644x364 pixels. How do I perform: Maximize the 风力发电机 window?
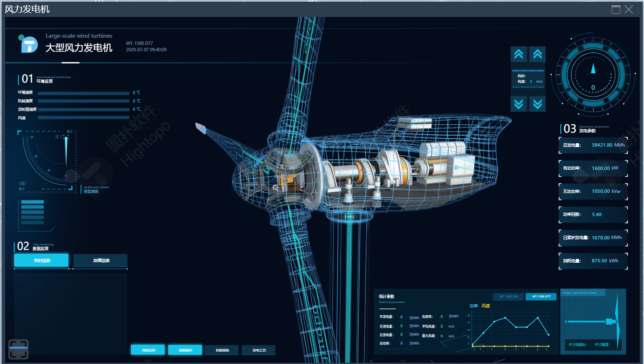616,9
